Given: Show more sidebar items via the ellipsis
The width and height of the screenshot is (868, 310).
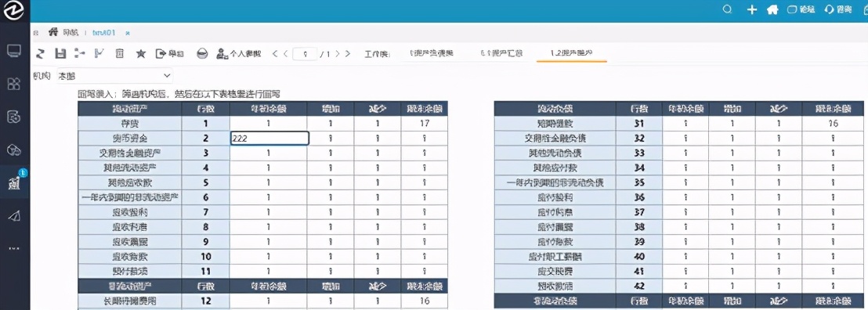Looking at the screenshot, I should [14, 248].
